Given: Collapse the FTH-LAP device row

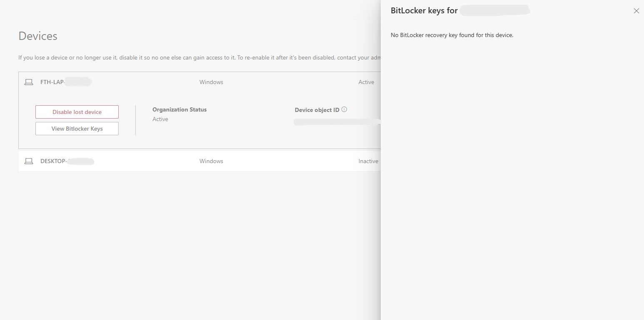Looking at the screenshot, I should [200, 82].
